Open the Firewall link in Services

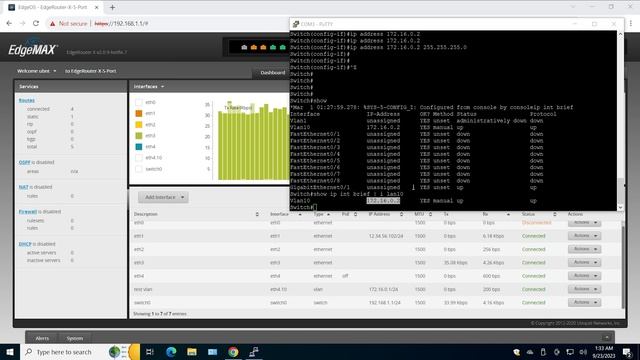click(x=28, y=211)
